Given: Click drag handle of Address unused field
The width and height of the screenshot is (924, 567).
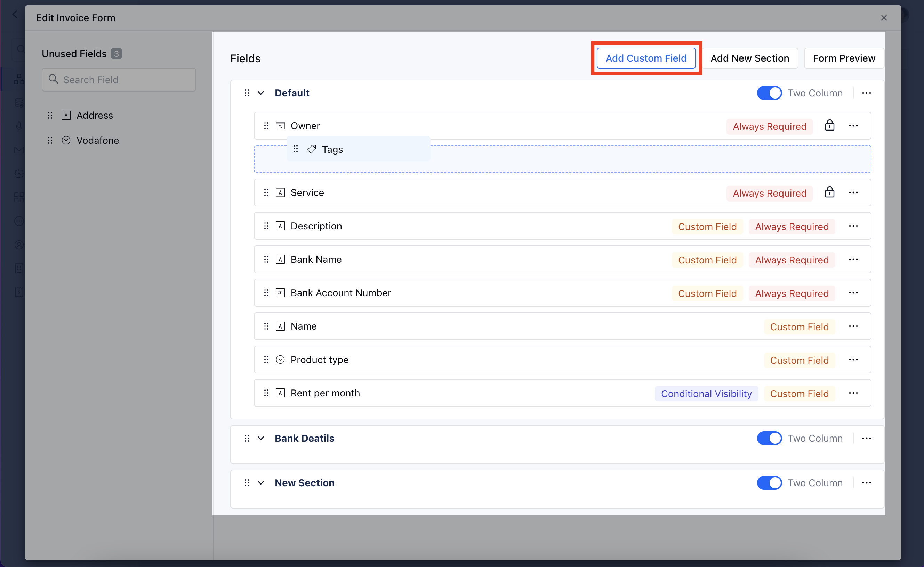Looking at the screenshot, I should [x=50, y=115].
